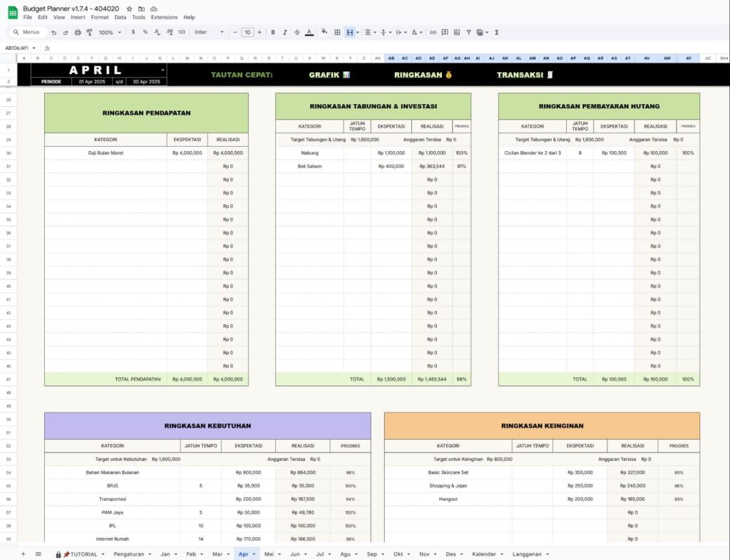Open the fill color picker

(x=324, y=32)
